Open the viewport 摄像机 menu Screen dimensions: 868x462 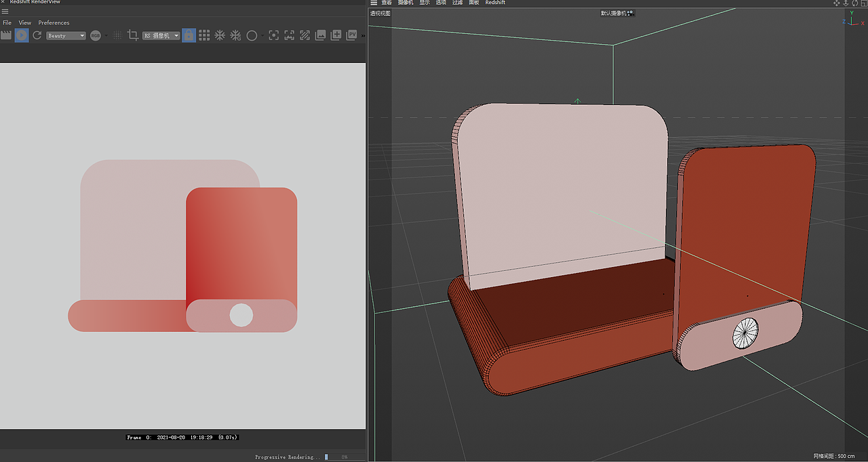click(x=406, y=3)
